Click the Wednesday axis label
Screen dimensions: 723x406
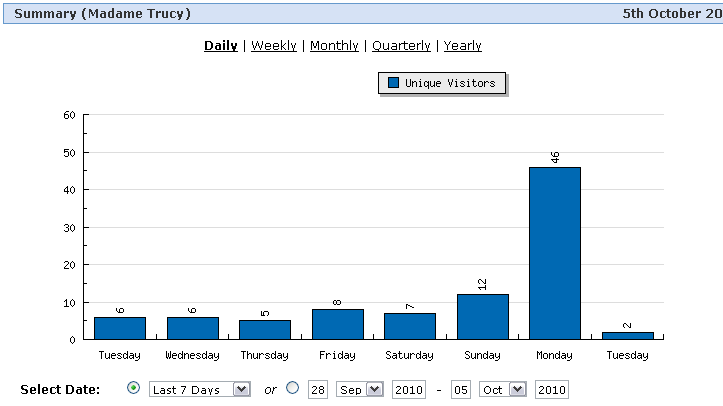click(192, 355)
